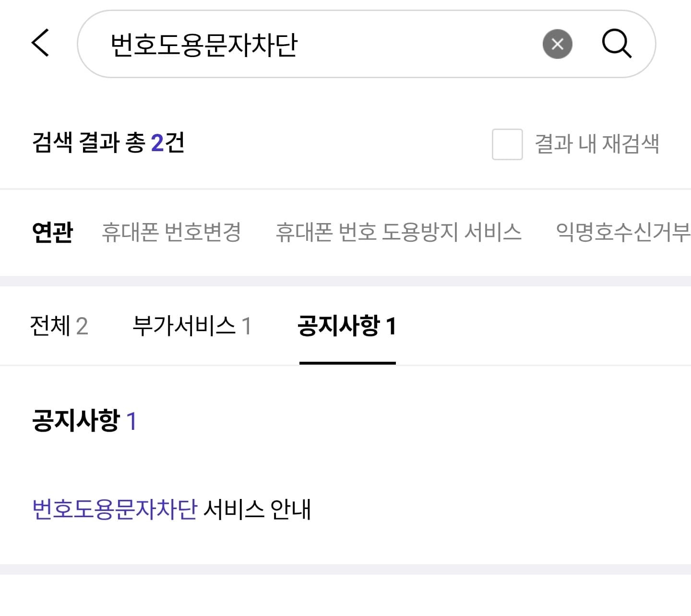Clear the search term using the gray X
Image resolution: width=691 pixels, height=616 pixels.
(557, 44)
